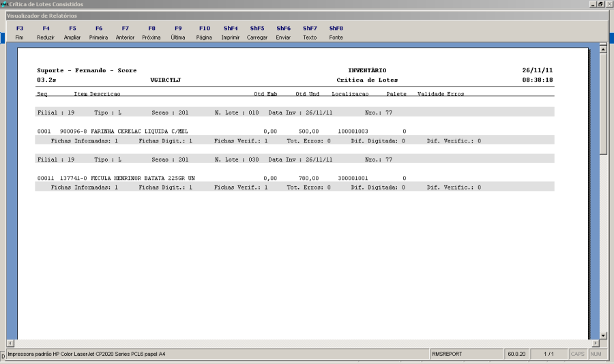Click the Localizacao column header
The image size is (614, 364).
click(350, 94)
